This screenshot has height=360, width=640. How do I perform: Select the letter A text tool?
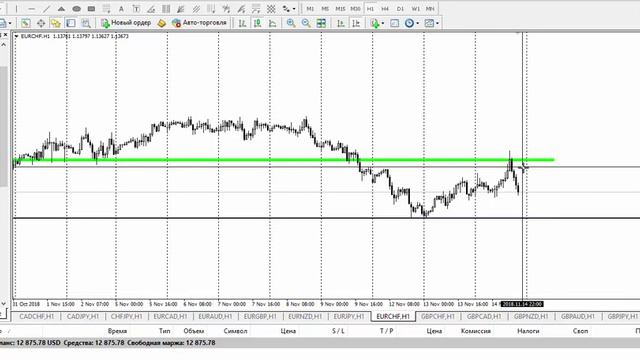click(121, 9)
